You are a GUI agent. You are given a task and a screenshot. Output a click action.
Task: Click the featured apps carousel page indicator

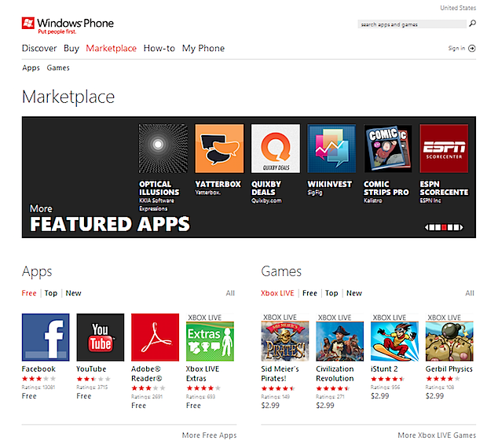point(446,227)
